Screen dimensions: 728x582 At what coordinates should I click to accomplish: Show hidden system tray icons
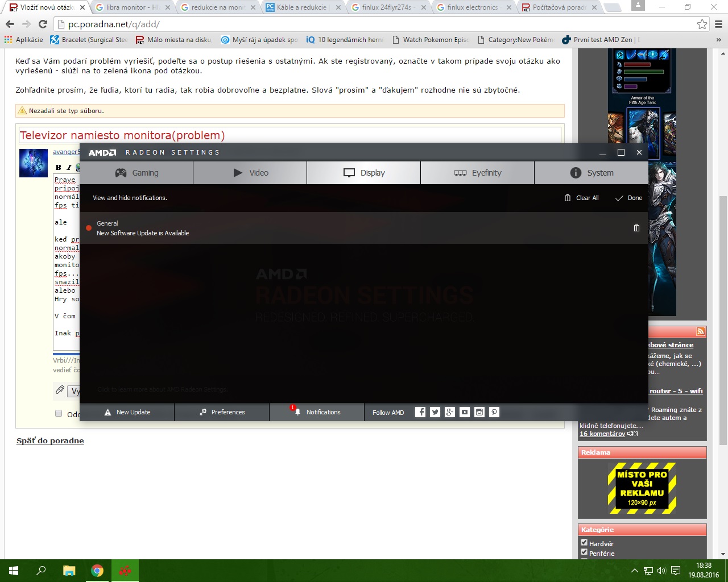pyautogui.click(x=635, y=571)
